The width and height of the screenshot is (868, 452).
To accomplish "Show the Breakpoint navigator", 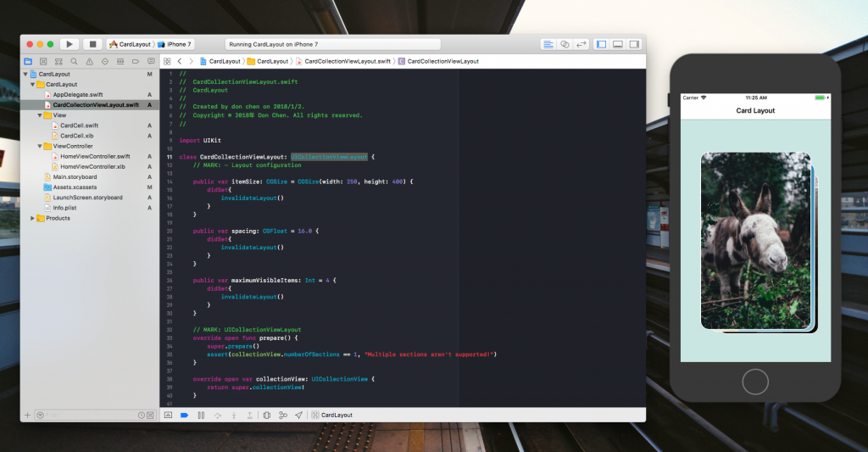I will 135,62.
